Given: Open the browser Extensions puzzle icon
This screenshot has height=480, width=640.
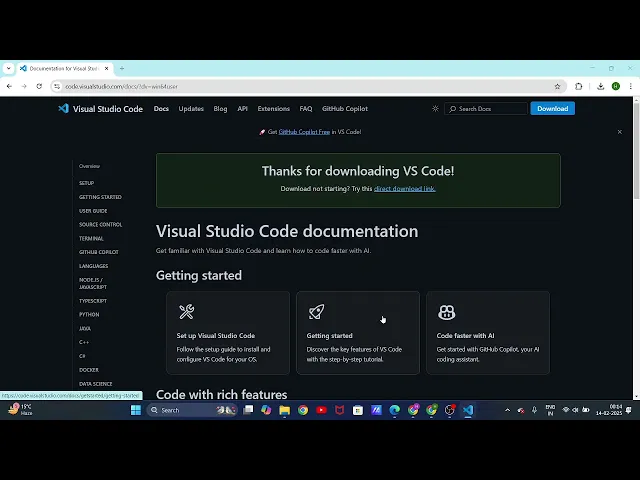Looking at the screenshot, I should [578, 87].
